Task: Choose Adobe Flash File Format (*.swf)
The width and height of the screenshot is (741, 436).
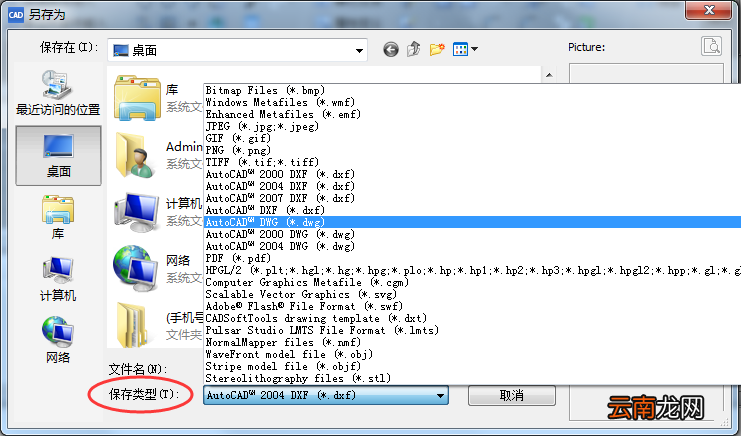Action: pyautogui.click(x=472, y=306)
